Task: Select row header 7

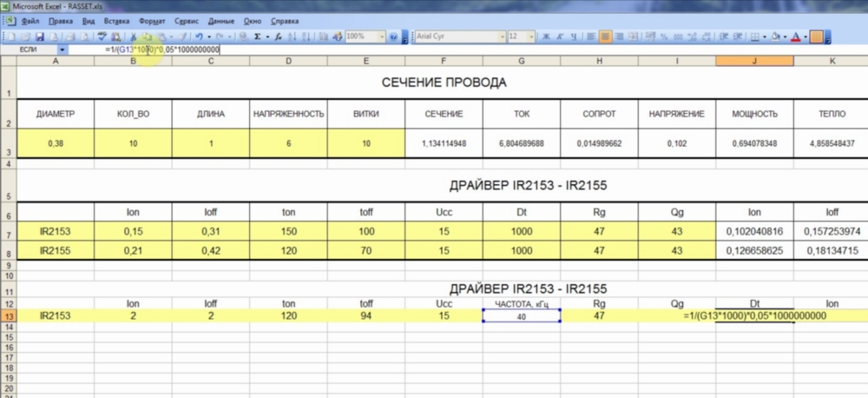Action: (x=9, y=232)
